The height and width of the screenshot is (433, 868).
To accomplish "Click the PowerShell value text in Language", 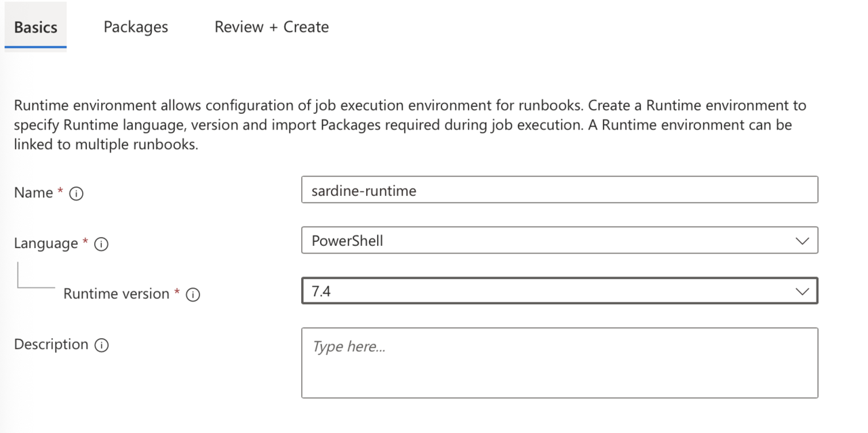I will click(347, 241).
